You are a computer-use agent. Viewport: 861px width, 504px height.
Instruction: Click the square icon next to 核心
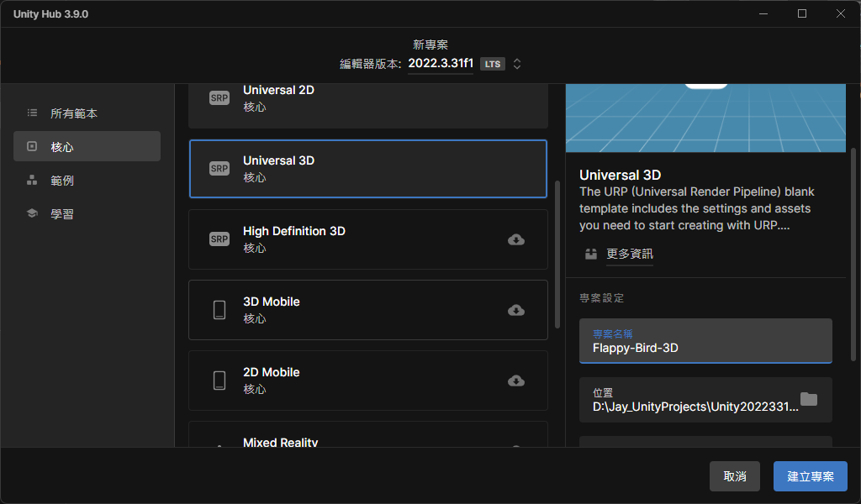33,146
